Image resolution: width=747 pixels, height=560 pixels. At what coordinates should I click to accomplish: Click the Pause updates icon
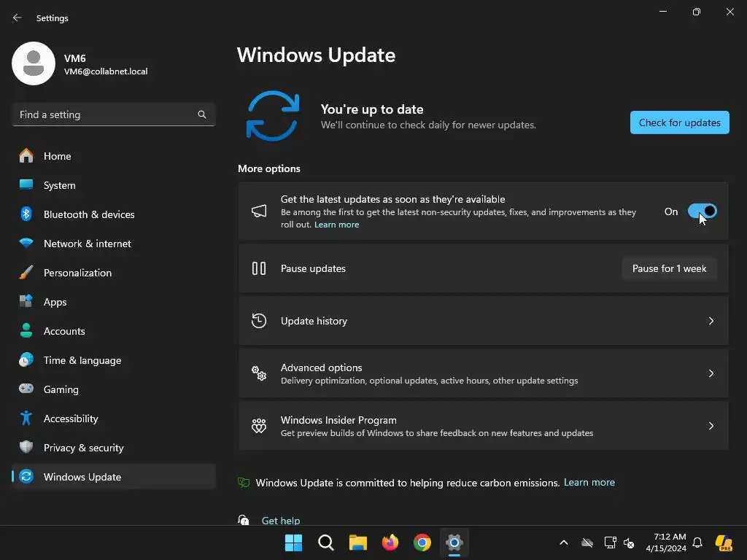point(259,268)
